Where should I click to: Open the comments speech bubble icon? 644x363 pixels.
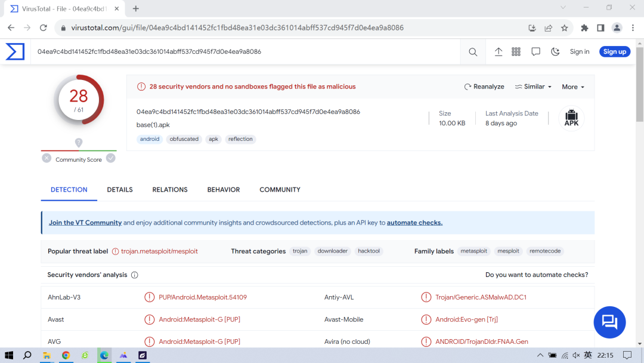point(535,52)
